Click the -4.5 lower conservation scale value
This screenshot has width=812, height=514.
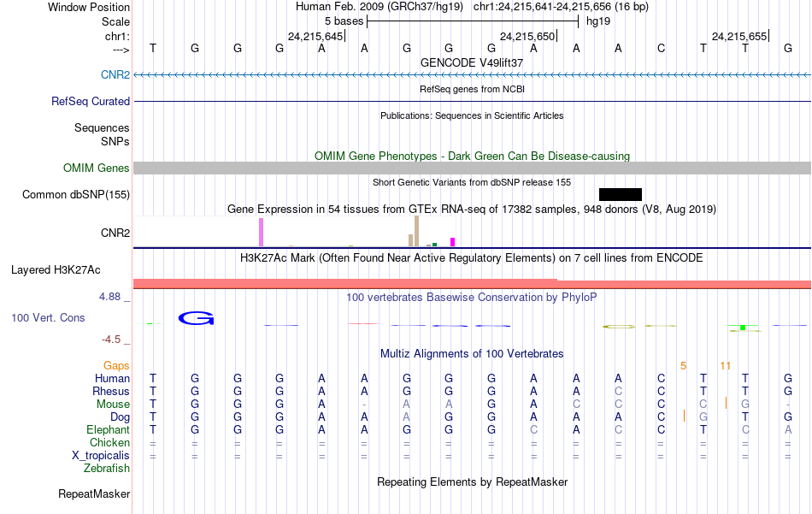(111, 340)
